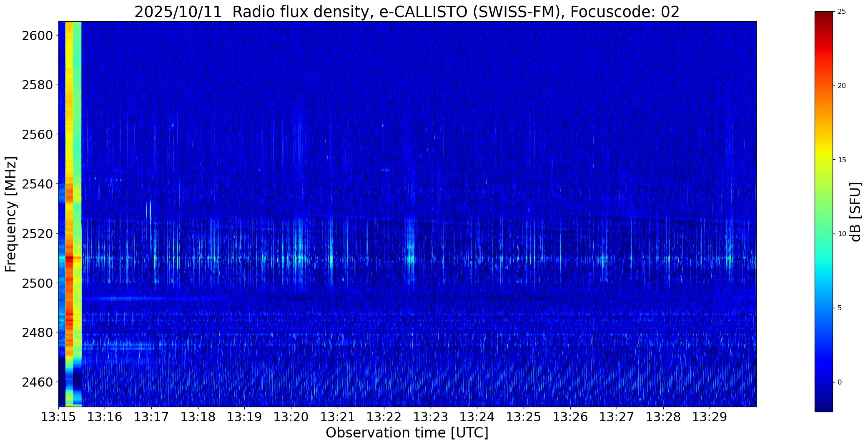Viewport: 868px width, 445px height.
Task: Click the colorbar tick label 10
Action: click(842, 234)
